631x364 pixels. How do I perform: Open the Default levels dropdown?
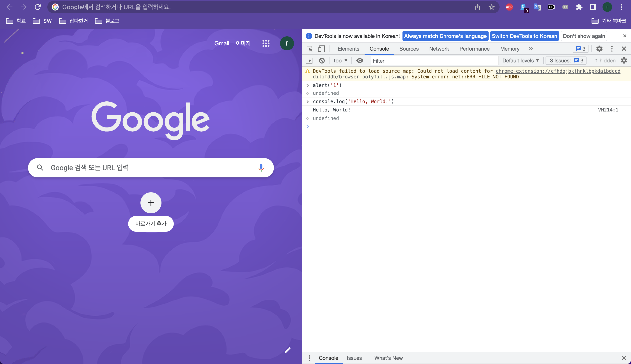point(520,60)
